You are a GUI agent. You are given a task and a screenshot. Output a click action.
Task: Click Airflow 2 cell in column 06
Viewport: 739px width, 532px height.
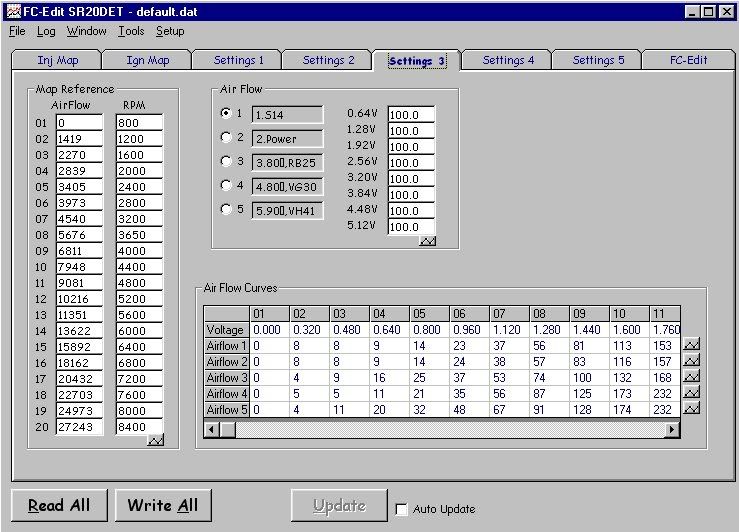(469, 361)
